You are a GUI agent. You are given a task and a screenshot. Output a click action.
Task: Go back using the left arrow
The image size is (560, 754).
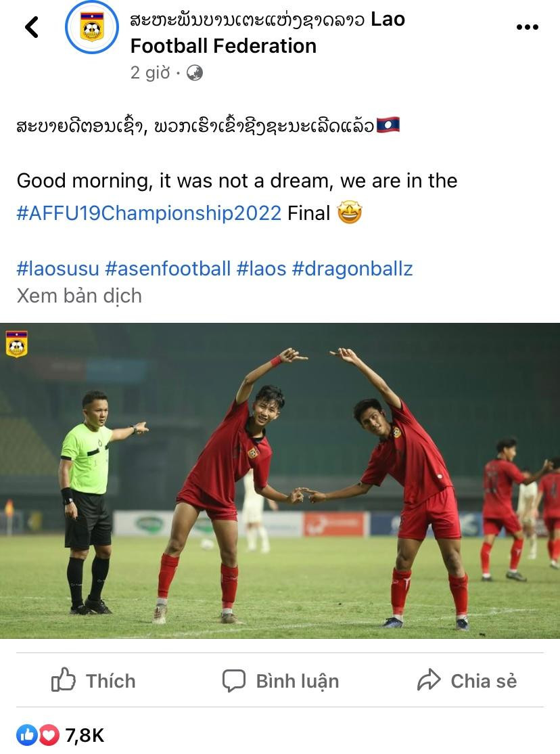coord(32,27)
